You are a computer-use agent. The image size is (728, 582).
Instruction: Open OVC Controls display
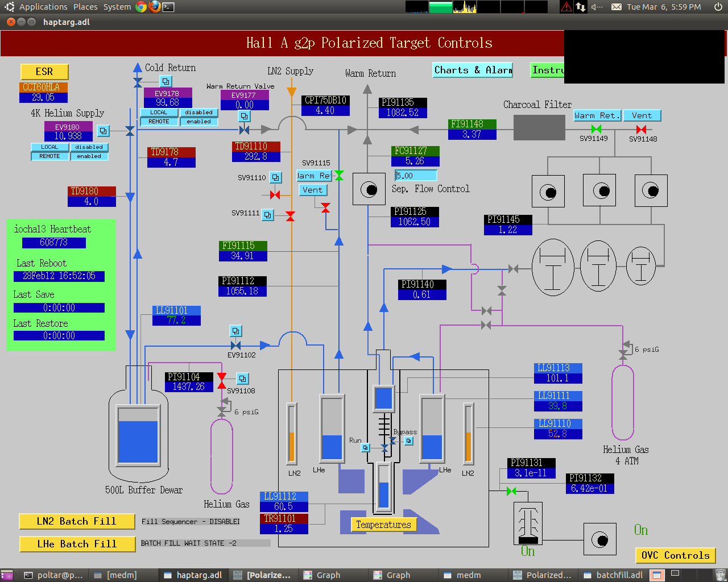tap(675, 555)
